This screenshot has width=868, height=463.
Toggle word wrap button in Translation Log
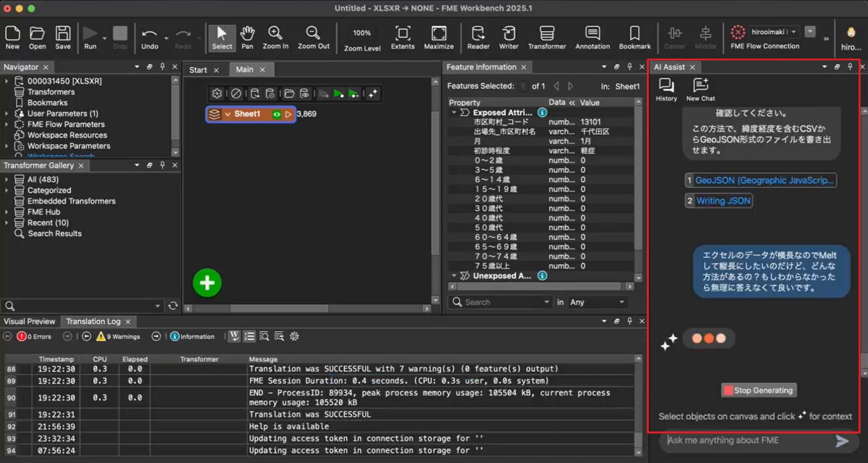coord(234,336)
